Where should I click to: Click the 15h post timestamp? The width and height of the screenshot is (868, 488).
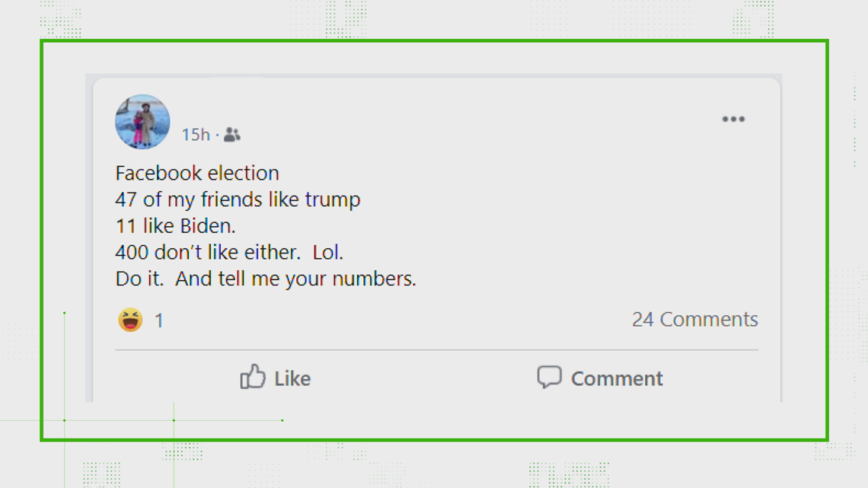tap(196, 135)
